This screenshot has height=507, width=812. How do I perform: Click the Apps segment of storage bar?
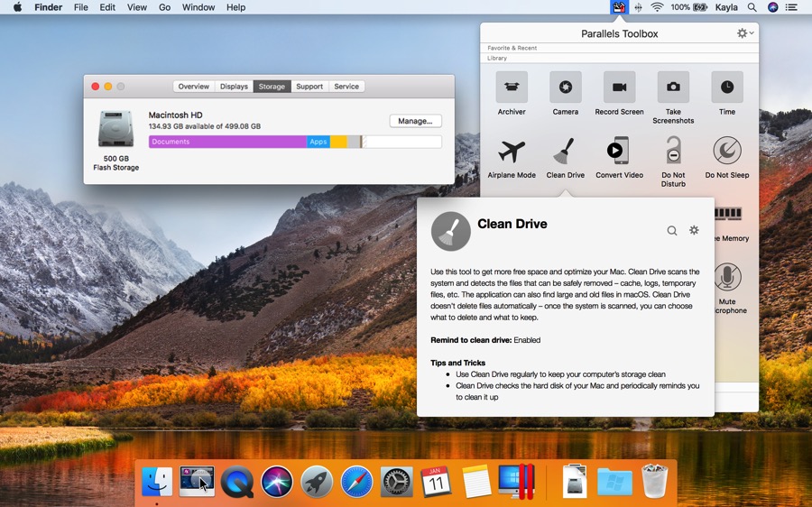click(318, 142)
